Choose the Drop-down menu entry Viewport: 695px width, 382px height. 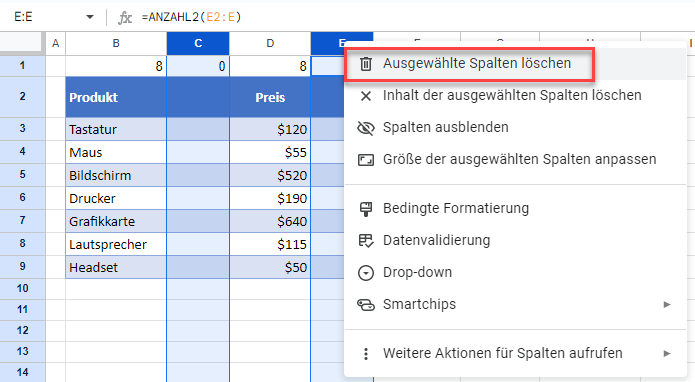[x=417, y=272]
